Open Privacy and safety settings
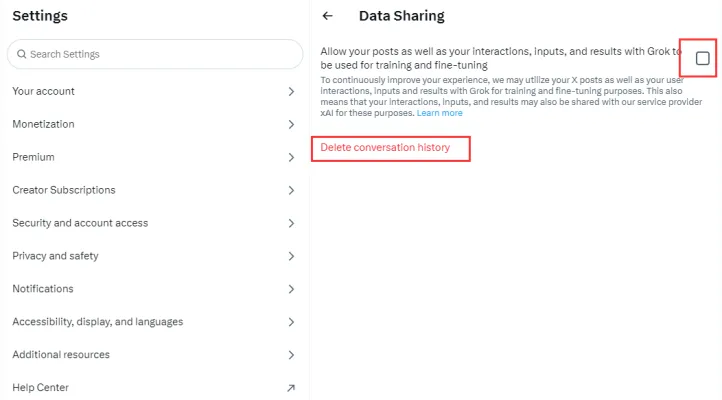 [x=55, y=256]
